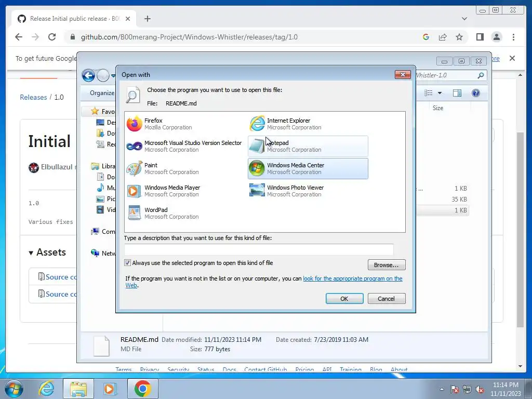This screenshot has height=399, width=532.
Task: Click the muted volume tray icon
Action: pyautogui.click(x=480, y=390)
